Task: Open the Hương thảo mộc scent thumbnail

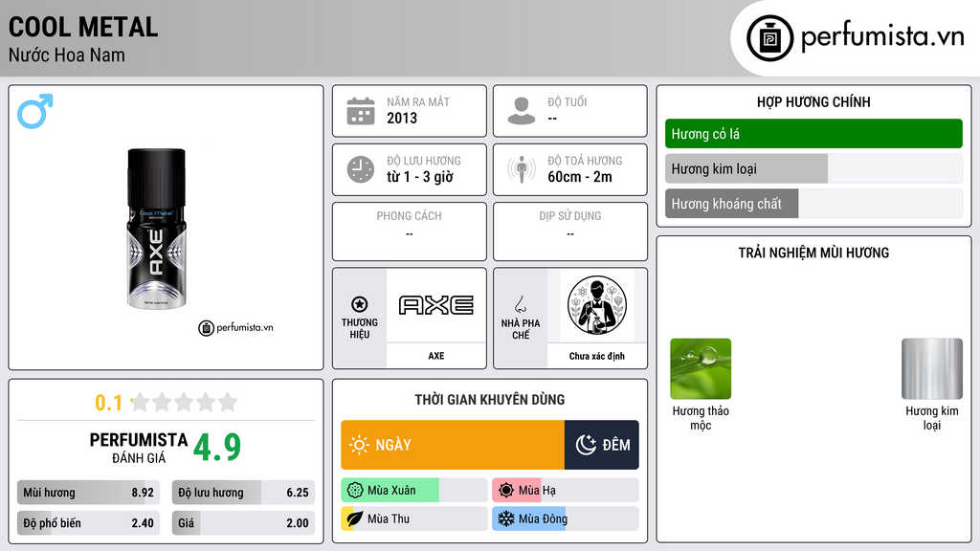Action: 701,368
